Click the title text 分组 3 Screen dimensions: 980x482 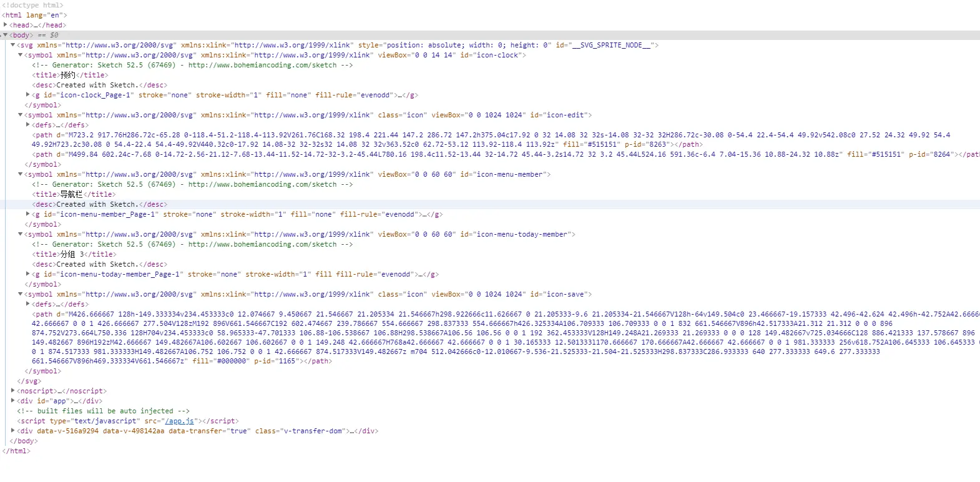(x=72, y=254)
